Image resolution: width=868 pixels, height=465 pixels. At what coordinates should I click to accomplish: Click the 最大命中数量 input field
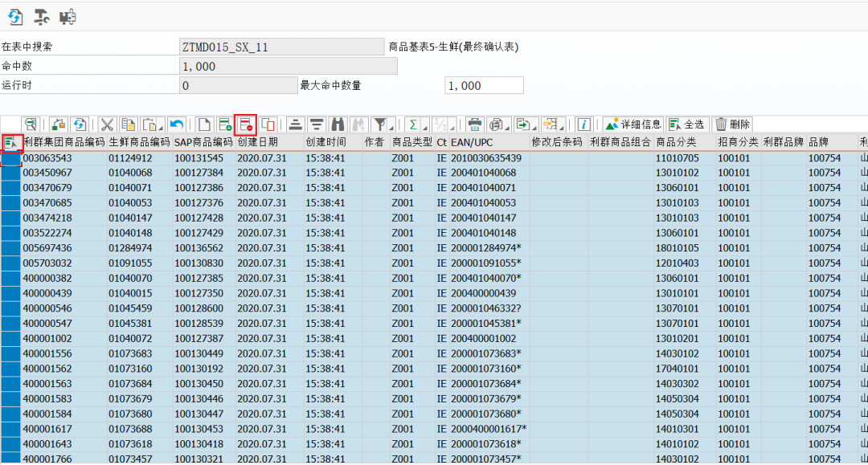[x=484, y=86]
